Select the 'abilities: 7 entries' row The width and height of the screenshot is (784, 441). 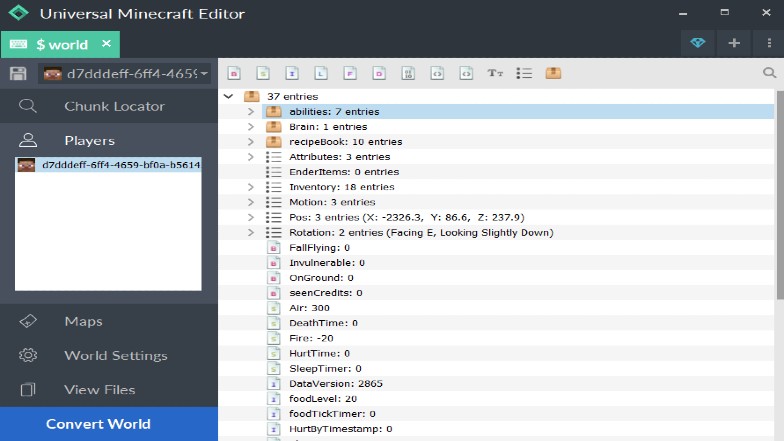[518, 112]
